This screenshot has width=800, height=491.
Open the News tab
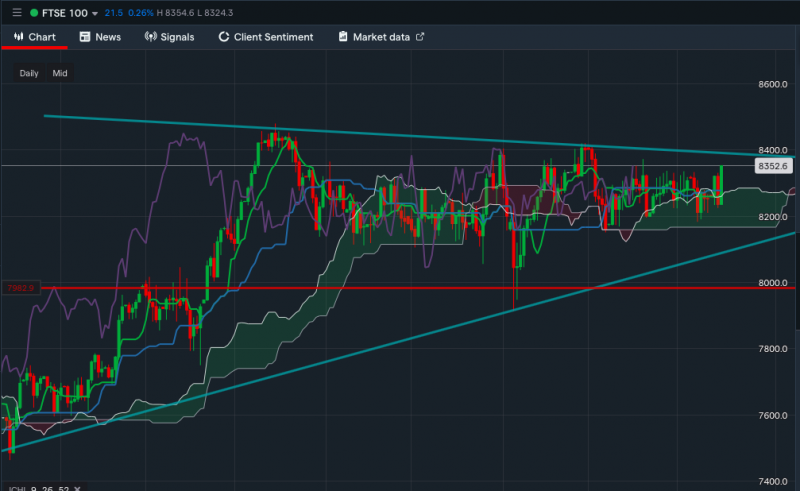[100, 37]
